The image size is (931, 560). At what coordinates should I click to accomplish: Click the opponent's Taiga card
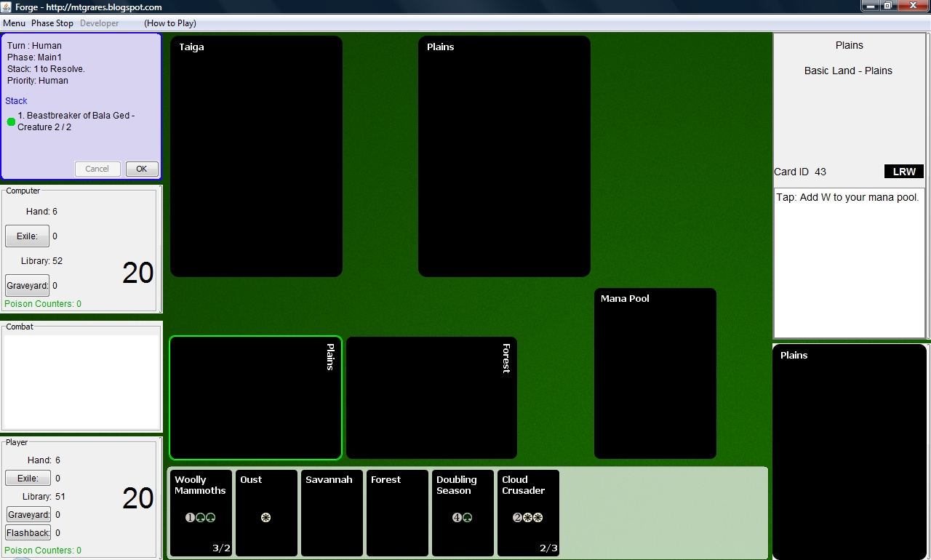click(x=256, y=156)
